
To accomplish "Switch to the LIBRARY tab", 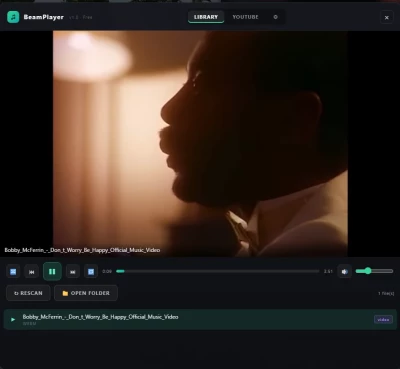I will [206, 17].
